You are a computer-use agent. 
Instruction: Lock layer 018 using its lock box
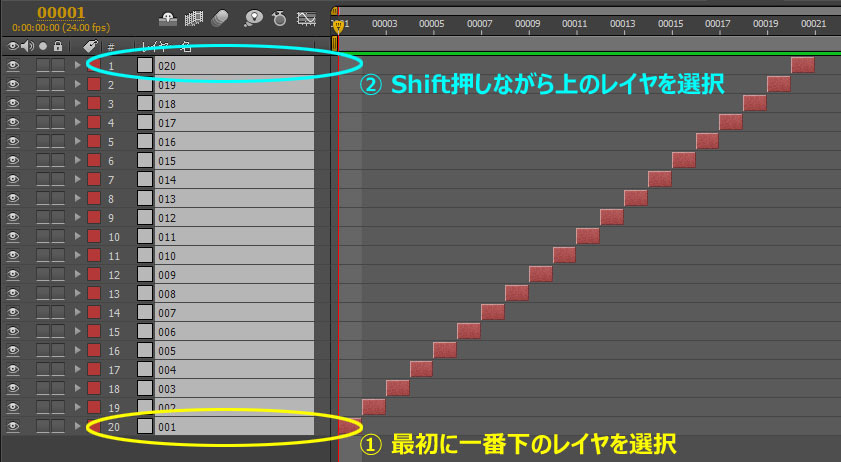click(58, 104)
